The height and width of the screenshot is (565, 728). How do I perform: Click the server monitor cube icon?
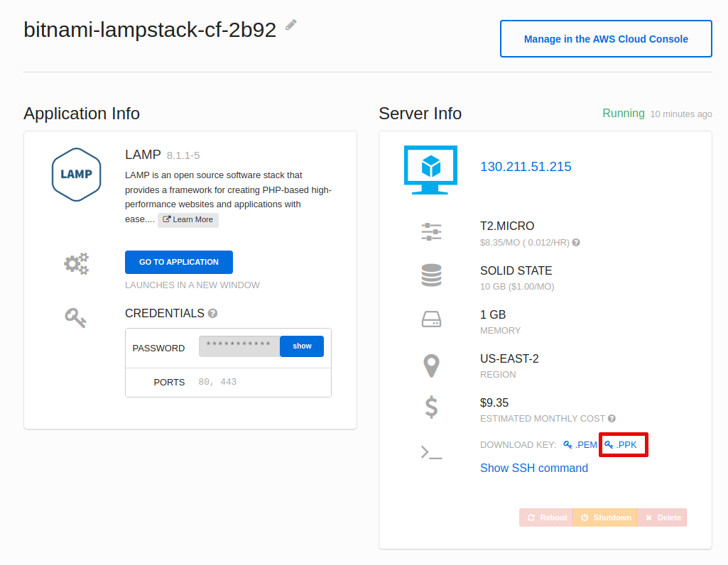[430, 170]
